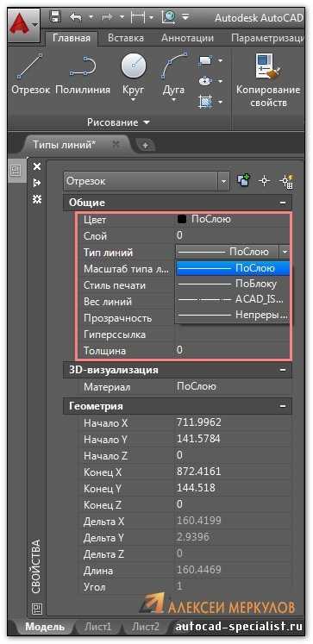Choose ПоСлою in linetype list
The image size is (313, 644).
click(x=233, y=268)
